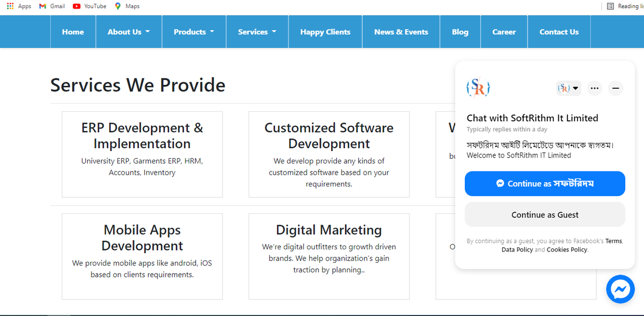The width and height of the screenshot is (644, 316).
Task: Expand the Services dropdown menu
Action: coord(257,32)
